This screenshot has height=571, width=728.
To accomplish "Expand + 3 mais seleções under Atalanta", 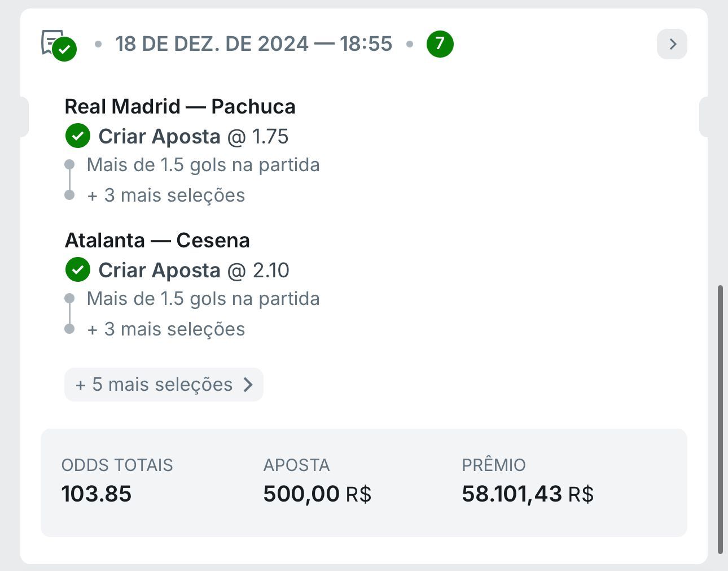I will (166, 329).
